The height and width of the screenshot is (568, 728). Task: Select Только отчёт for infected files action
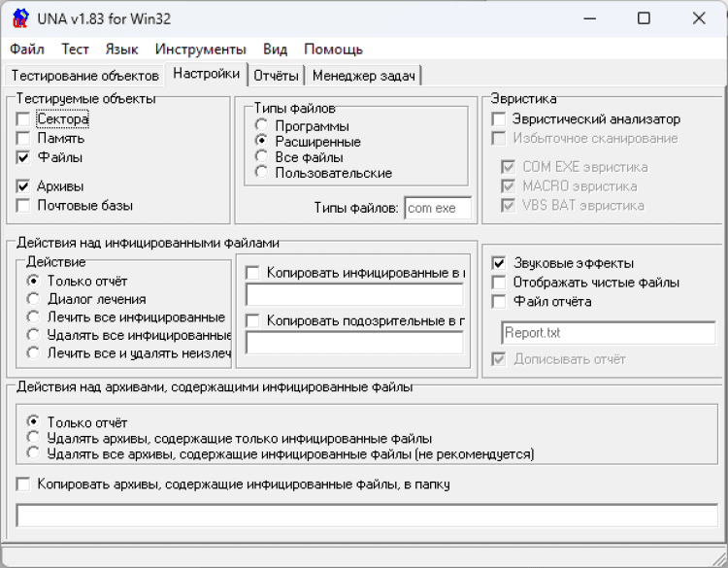click(33, 281)
